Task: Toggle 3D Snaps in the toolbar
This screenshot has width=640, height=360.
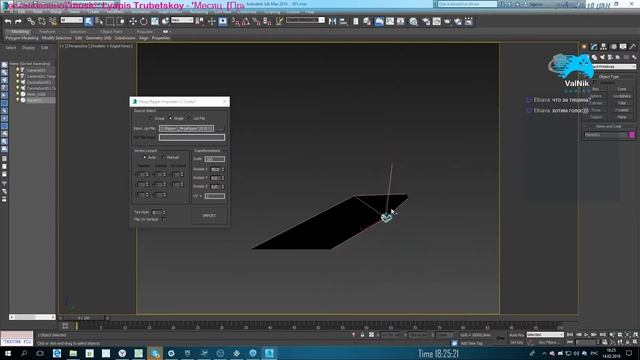Action: pyautogui.click(x=236, y=21)
